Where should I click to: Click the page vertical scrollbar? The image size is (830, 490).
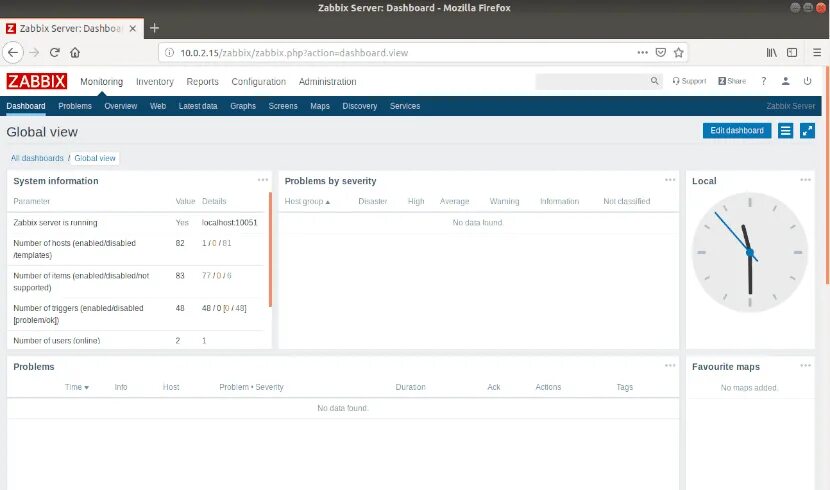[x=827, y=175]
